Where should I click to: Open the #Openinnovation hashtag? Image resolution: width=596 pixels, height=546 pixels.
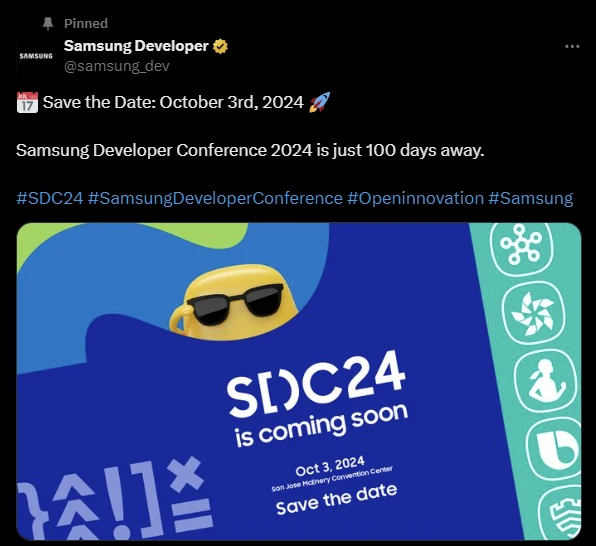(415, 198)
